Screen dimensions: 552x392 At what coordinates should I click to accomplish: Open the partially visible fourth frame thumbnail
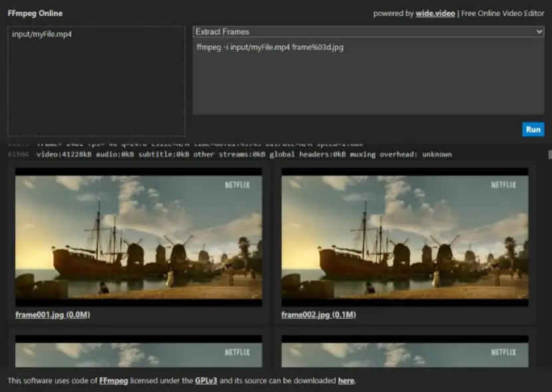[x=405, y=351]
